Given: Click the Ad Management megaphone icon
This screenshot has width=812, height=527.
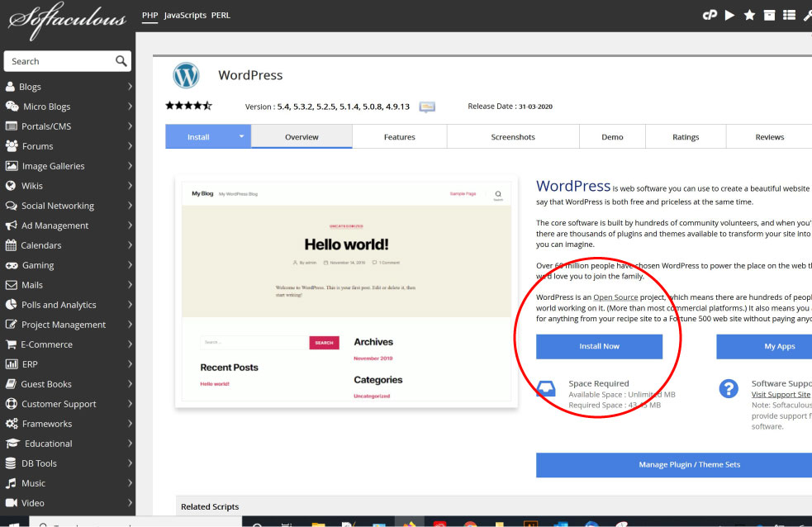Looking at the screenshot, I should point(11,226).
